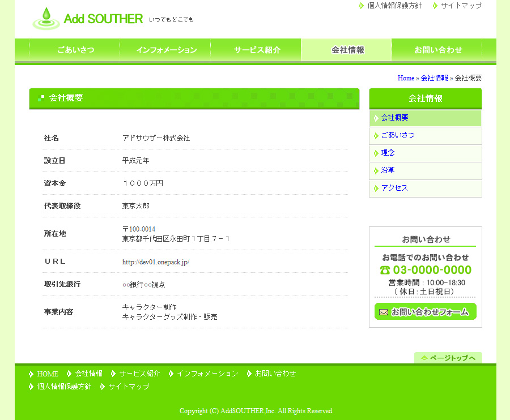
Task: Click the envelope icon on contact form button
Action: point(384,312)
